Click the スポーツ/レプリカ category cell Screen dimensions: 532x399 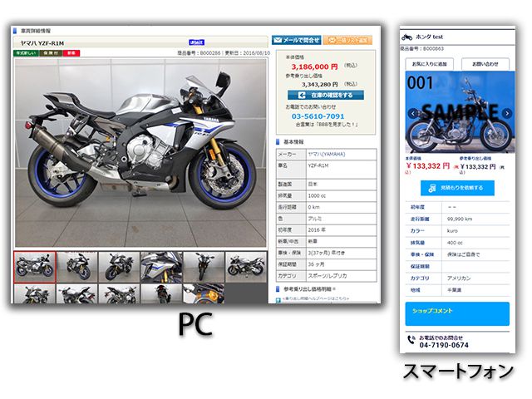pos(342,276)
